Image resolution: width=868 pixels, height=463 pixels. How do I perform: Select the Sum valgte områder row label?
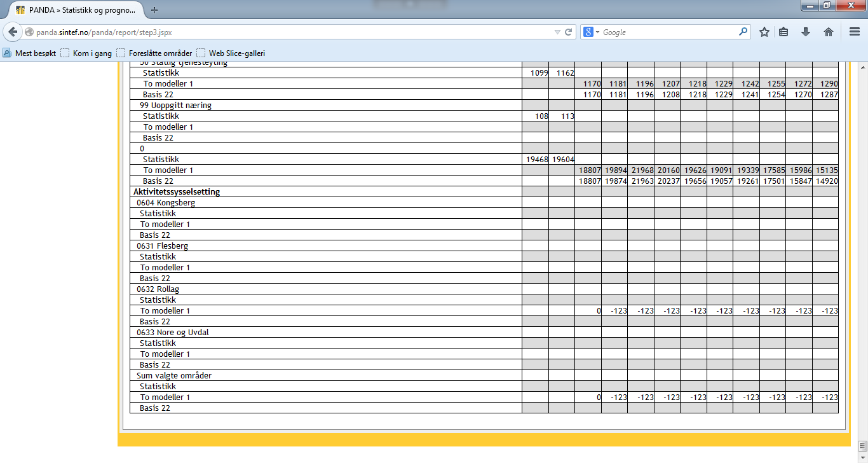(174, 375)
